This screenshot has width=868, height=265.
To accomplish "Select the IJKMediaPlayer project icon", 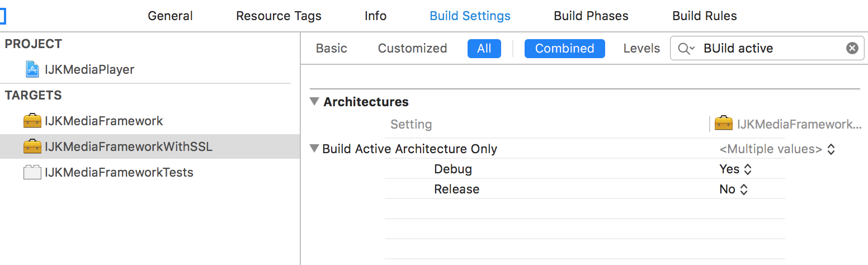I will click(33, 69).
